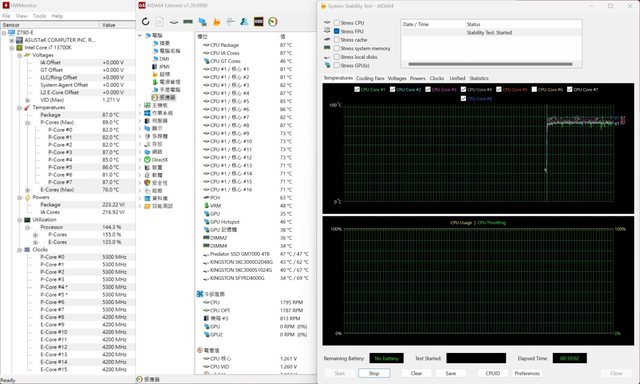This screenshot has width=640, height=384.
Task: Expand the DirectX tree node
Action: [x=140, y=160]
